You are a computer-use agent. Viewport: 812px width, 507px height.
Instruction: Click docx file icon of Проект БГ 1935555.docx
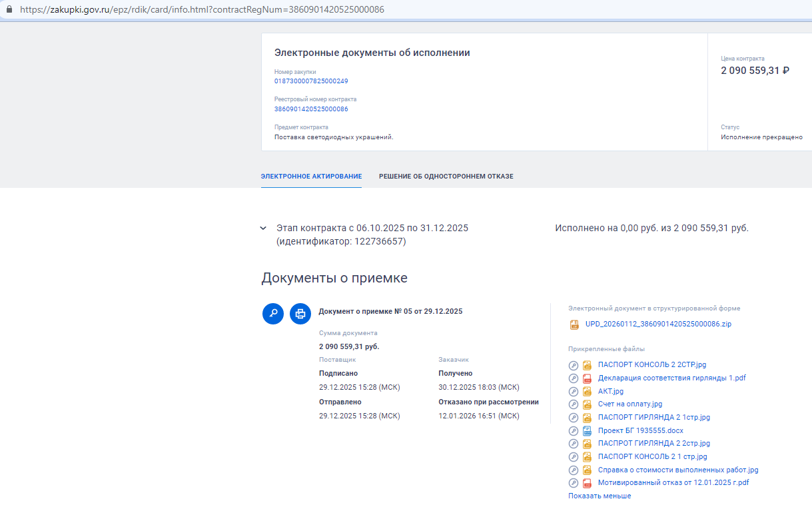pyautogui.click(x=587, y=430)
